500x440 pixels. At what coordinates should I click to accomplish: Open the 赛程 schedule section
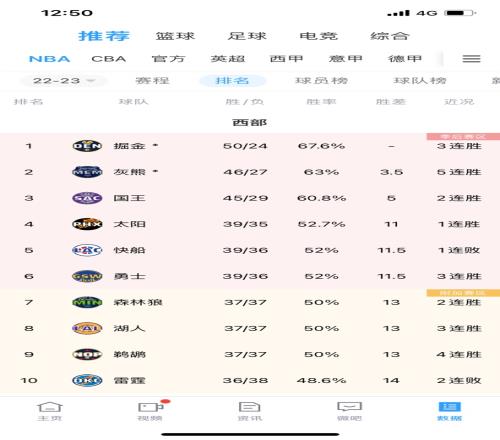click(152, 81)
